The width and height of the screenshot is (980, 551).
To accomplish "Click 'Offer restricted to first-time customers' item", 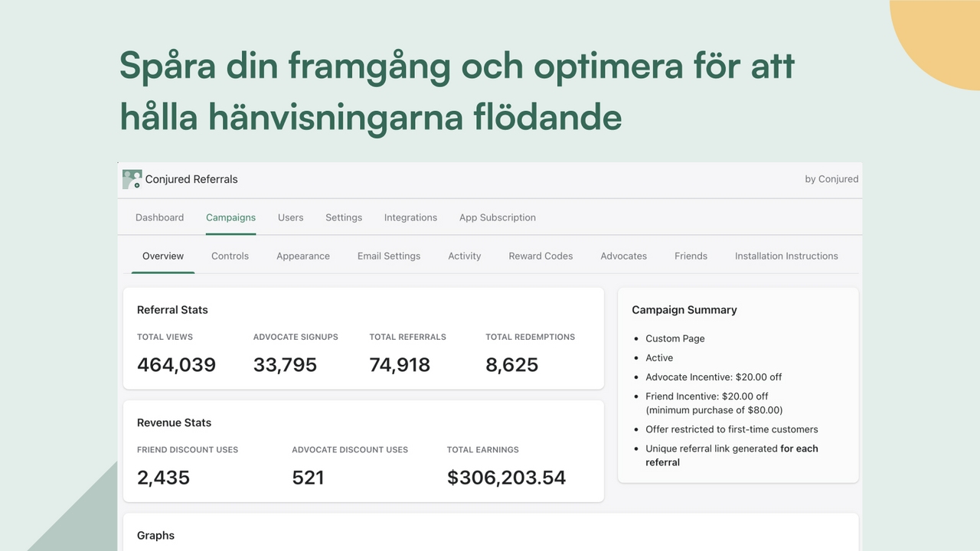I will point(732,429).
